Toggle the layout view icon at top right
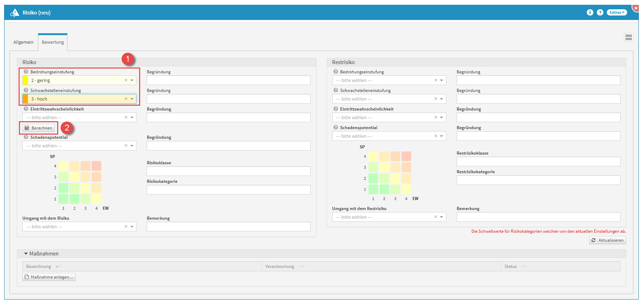Viewport: 644px width, 304px height. [629, 38]
